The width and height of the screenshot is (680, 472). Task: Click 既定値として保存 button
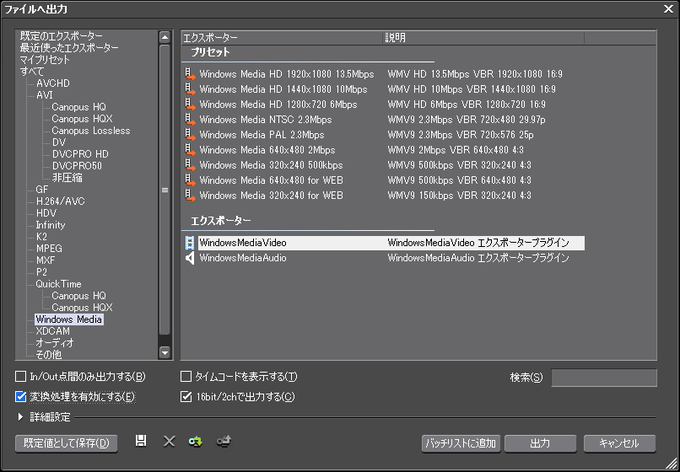[x=66, y=443]
